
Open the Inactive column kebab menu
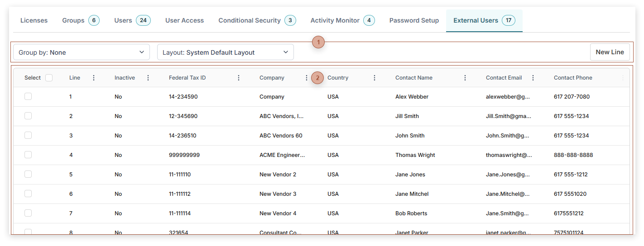(x=148, y=78)
